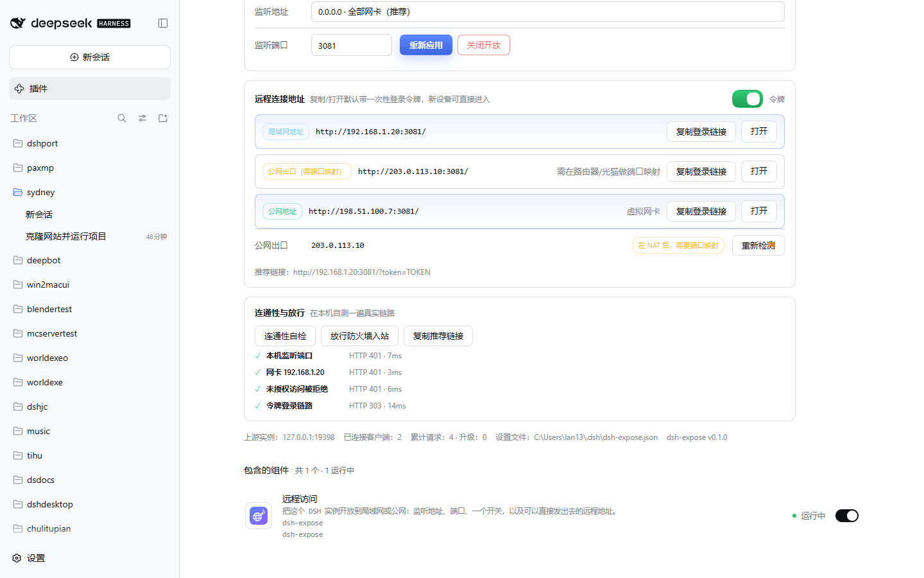Open the listen address dropdown
The image size is (924, 578).
(x=548, y=12)
